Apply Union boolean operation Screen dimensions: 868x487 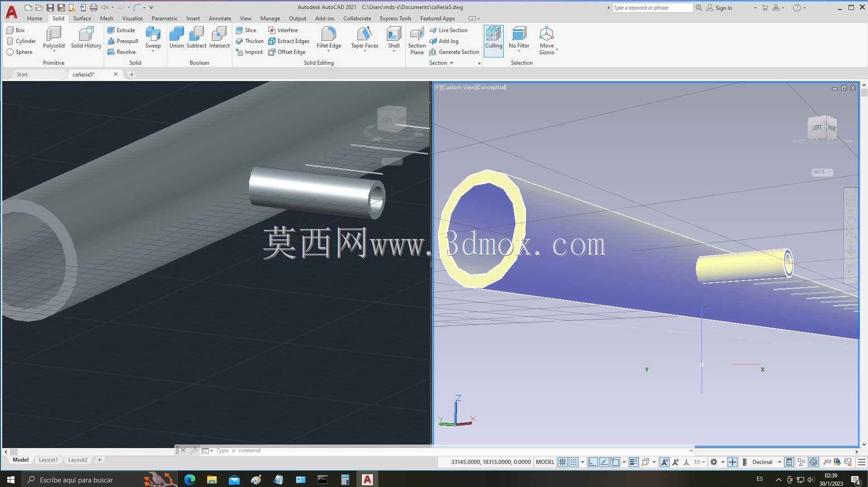click(177, 38)
